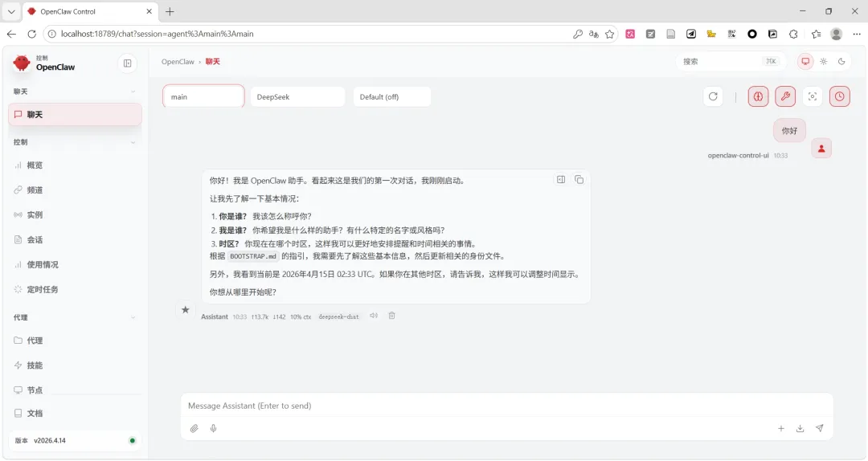Delete the assistant message trash icon
The height and width of the screenshot is (461, 868).
coord(391,316)
